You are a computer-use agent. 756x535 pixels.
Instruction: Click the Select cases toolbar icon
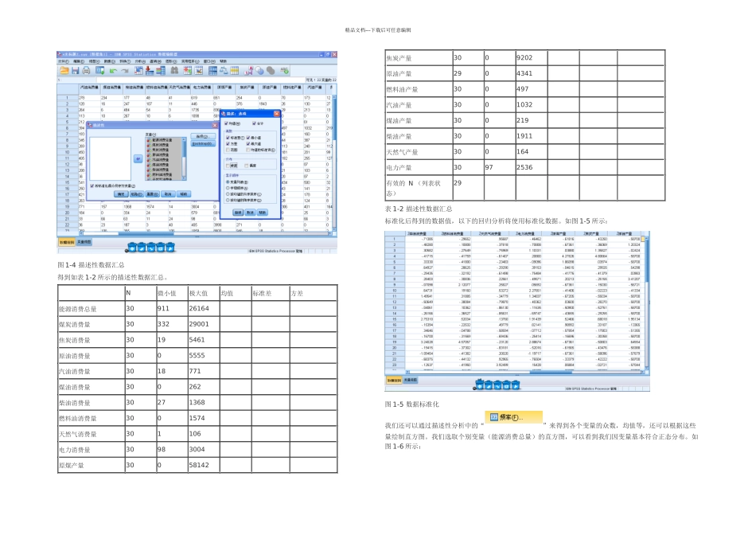point(234,70)
